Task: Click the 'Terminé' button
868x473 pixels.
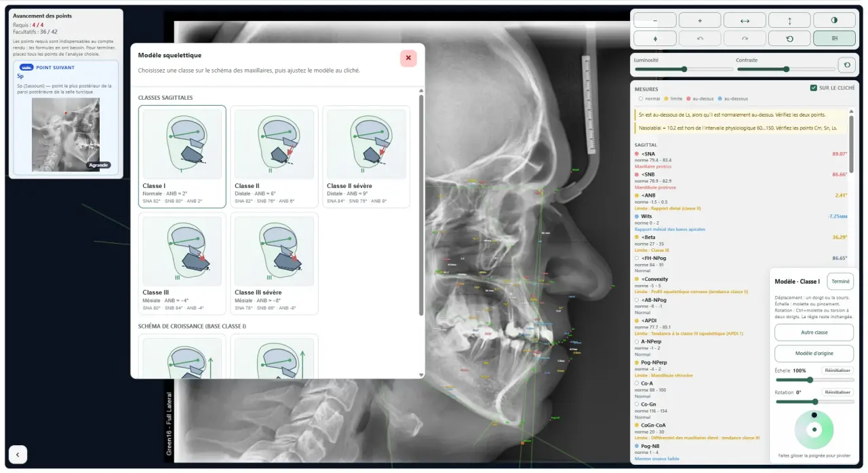Action: (x=840, y=282)
